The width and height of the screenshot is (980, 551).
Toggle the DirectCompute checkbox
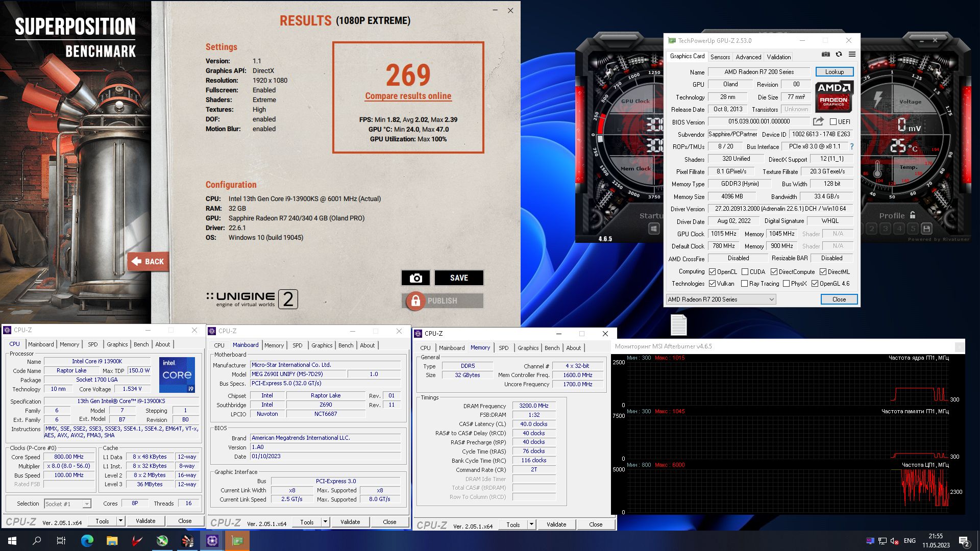(x=774, y=272)
